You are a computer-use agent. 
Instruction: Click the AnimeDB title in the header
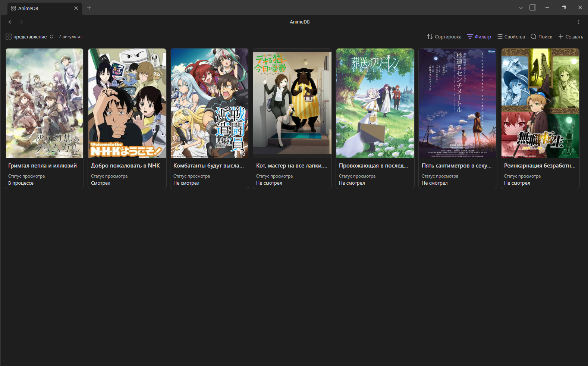point(300,22)
